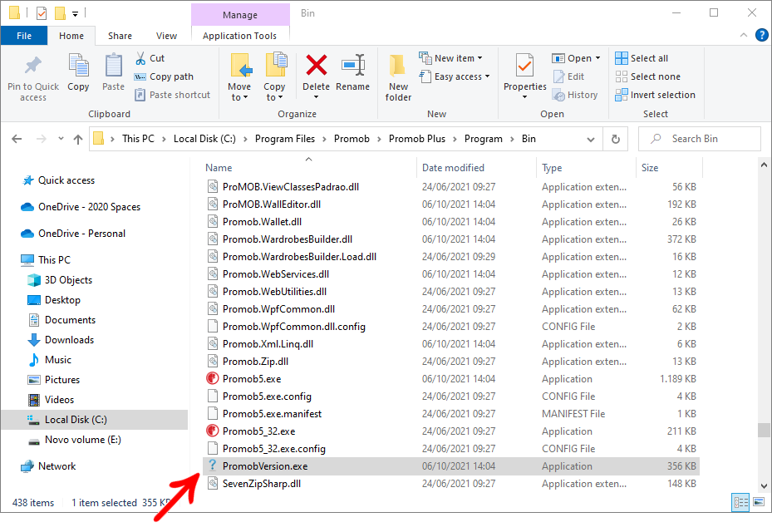This screenshot has width=772, height=532.
Task: Click the Help question mark icon
Action: click(x=761, y=36)
